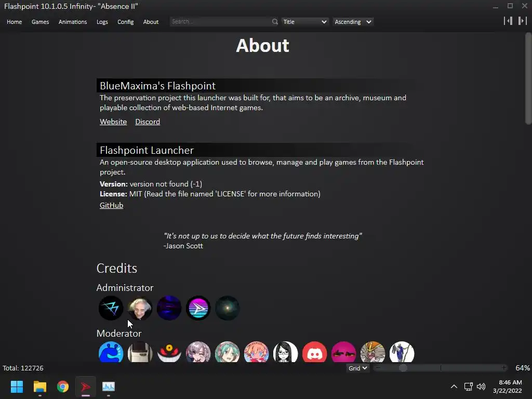Open the GitHub link
Screen dimensions: 532x399
[111, 205]
